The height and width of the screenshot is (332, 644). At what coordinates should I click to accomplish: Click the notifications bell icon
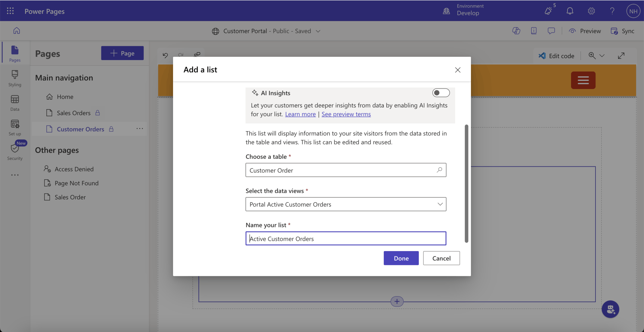coord(570,11)
